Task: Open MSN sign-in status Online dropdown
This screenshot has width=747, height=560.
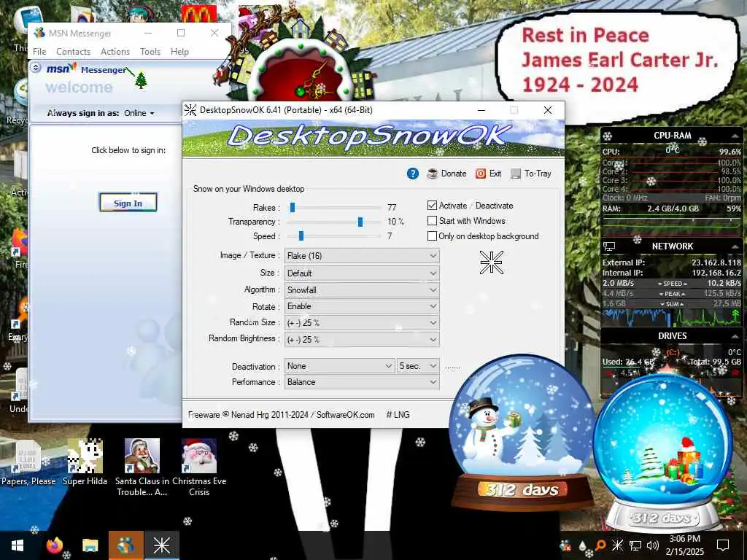Action: coord(139,113)
